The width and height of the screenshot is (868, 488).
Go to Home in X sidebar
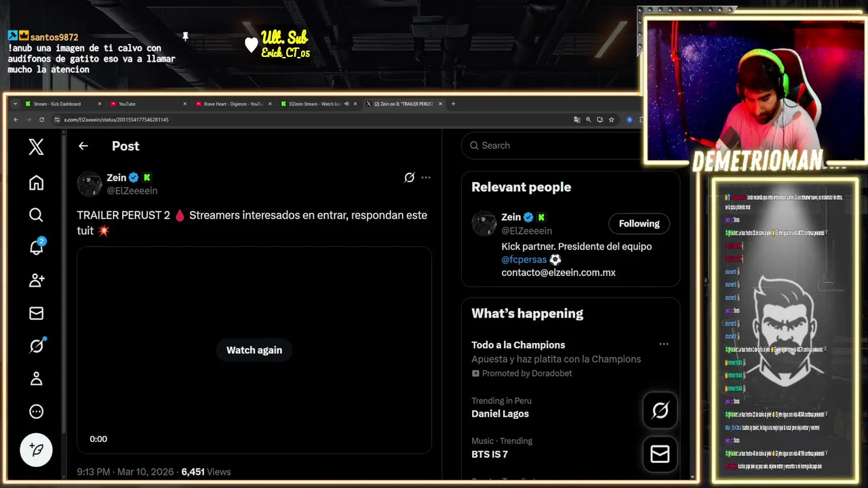point(36,182)
